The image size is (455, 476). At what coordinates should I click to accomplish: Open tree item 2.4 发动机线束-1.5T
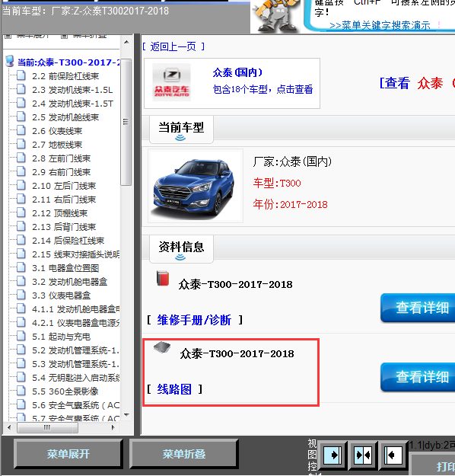[73, 104]
